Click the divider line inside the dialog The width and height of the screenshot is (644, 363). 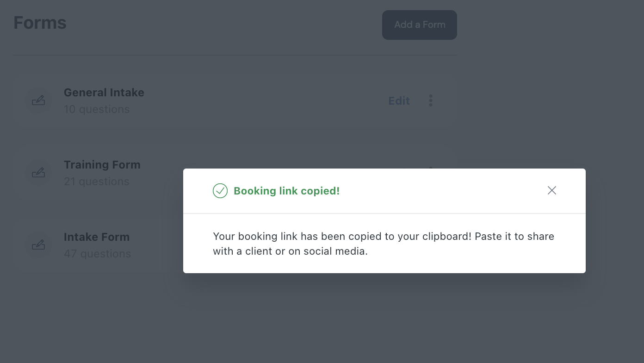pyautogui.click(x=384, y=213)
